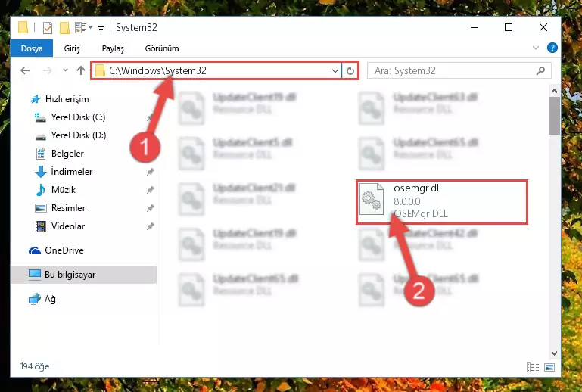Click the osemgr.dll gear file icon
The image size is (582, 392).
click(x=372, y=199)
